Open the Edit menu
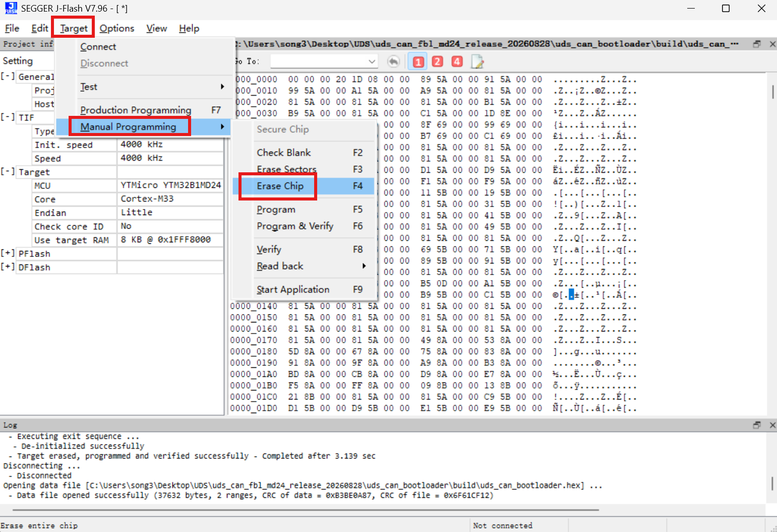 (x=40, y=28)
